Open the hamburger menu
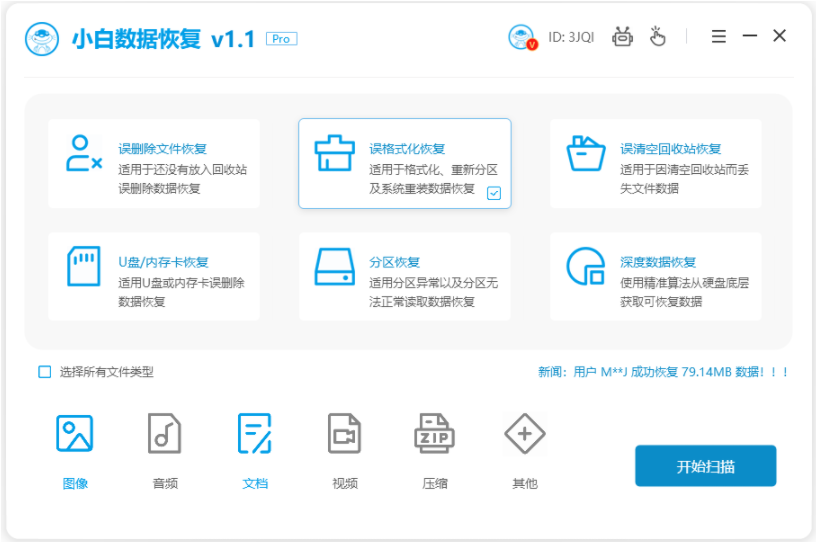The width and height of the screenshot is (819, 544). point(719,37)
